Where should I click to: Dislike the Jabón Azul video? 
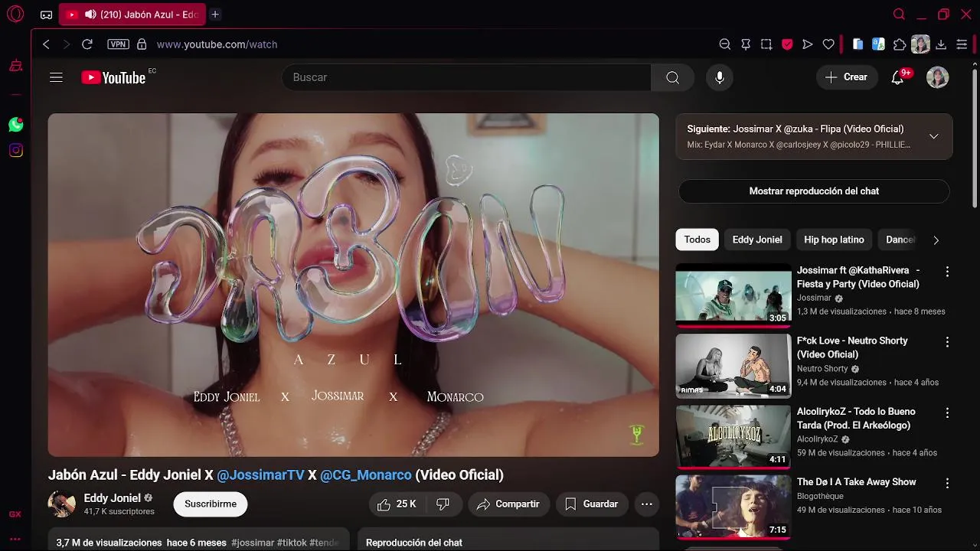443,504
